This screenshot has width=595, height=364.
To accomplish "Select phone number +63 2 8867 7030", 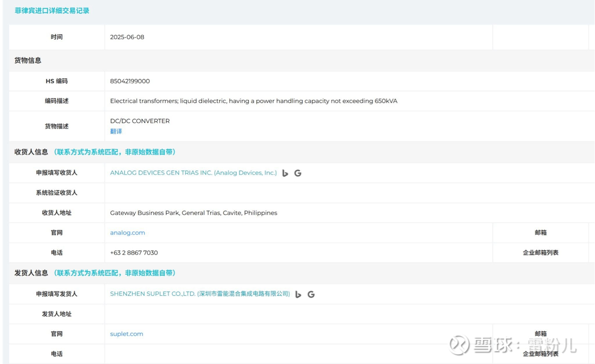I will tap(134, 253).
